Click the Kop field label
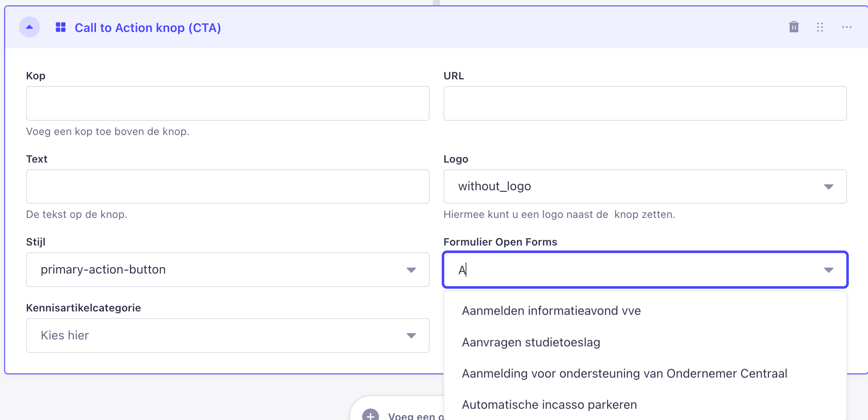Viewport: 868px width, 420px height. tap(36, 76)
